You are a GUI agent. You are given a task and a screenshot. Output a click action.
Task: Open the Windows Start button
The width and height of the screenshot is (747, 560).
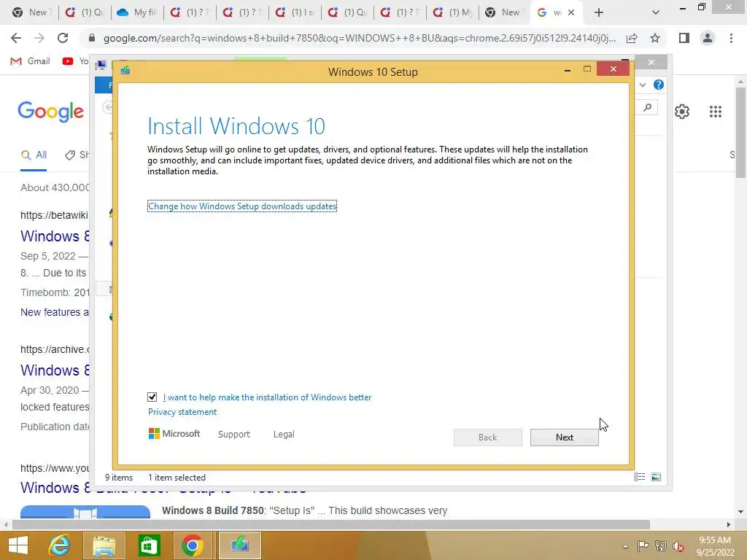point(18,545)
